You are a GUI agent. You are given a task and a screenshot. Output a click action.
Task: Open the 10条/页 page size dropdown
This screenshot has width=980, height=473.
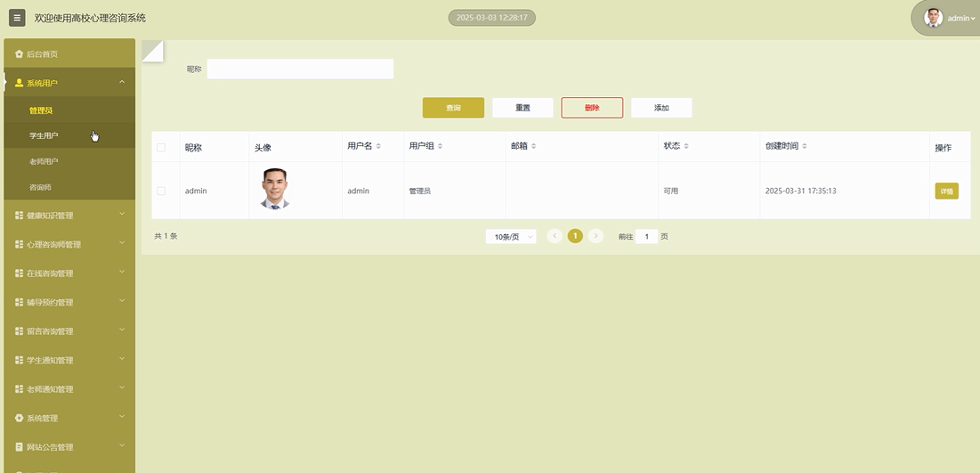[511, 236]
